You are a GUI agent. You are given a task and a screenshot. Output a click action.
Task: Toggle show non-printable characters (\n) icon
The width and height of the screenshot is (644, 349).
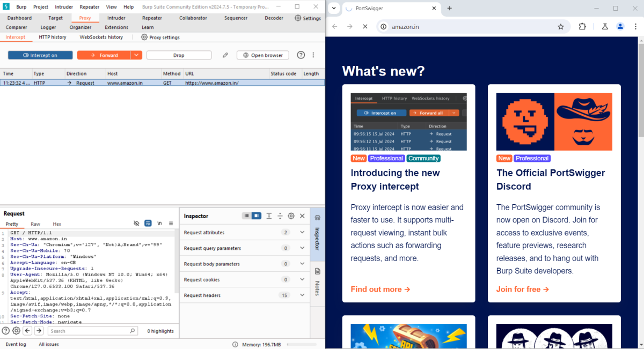[x=159, y=224]
